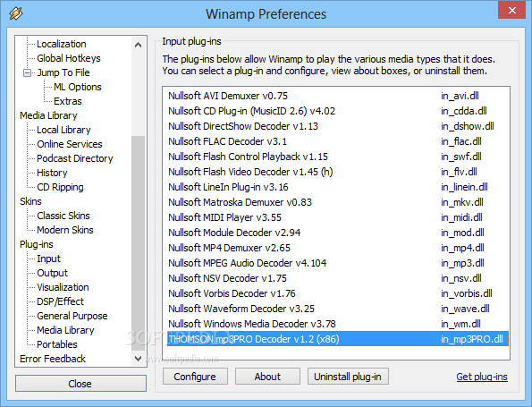This screenshot has height=407, width=532.
Task: Open DSP/Effect plug-ins page
Action: pos(60,301)
